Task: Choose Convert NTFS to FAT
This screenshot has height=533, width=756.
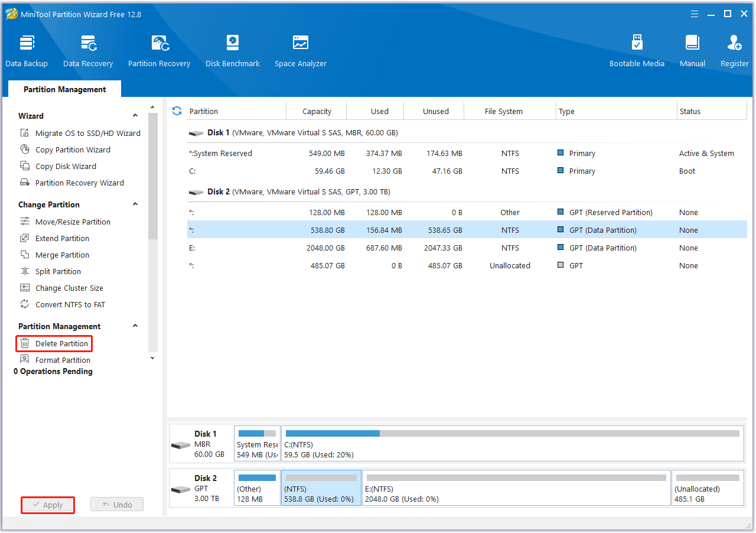Action: (x=63, y=304)
